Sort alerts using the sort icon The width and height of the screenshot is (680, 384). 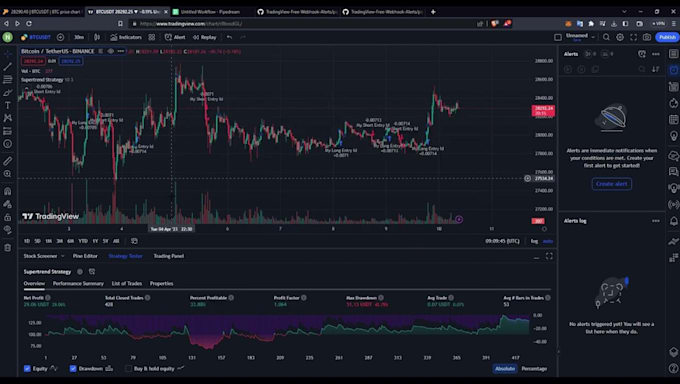click(x=656, y=69)
